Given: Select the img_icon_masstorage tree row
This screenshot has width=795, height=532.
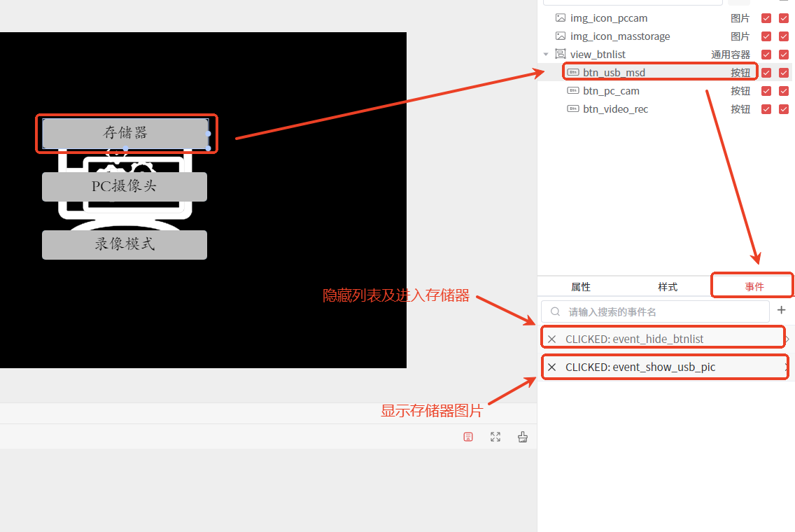Looking at the screenshot, I should pos(666,36).
